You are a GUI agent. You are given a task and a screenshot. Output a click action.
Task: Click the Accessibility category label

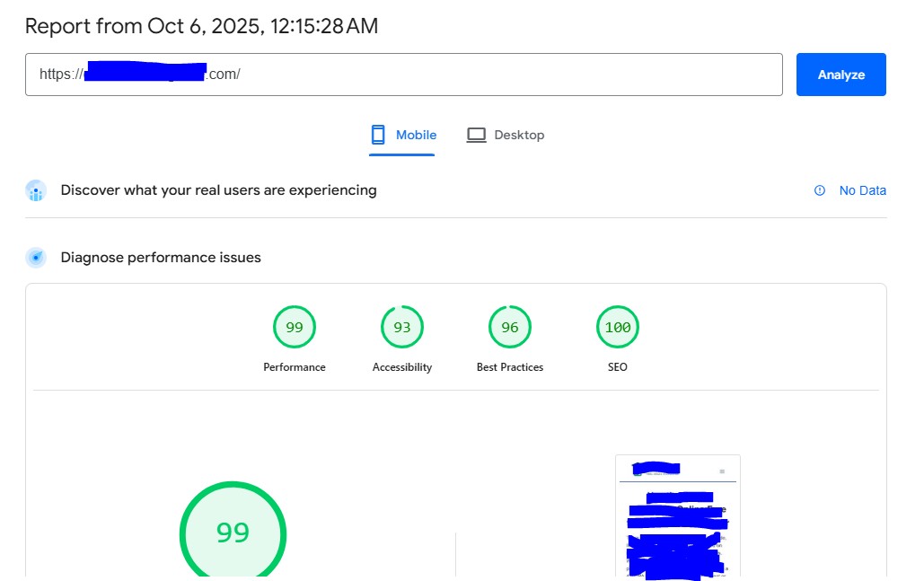pyautogui.click(x=402, y=367)
